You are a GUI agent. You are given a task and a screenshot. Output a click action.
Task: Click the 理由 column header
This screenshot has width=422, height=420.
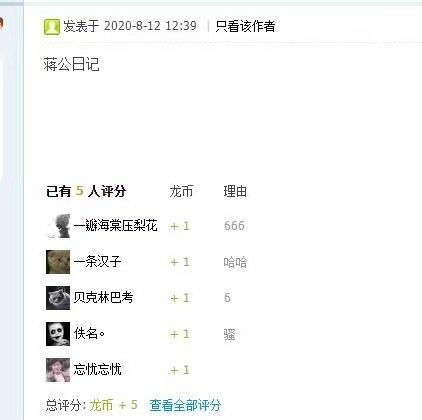click(x=235, y=191)
